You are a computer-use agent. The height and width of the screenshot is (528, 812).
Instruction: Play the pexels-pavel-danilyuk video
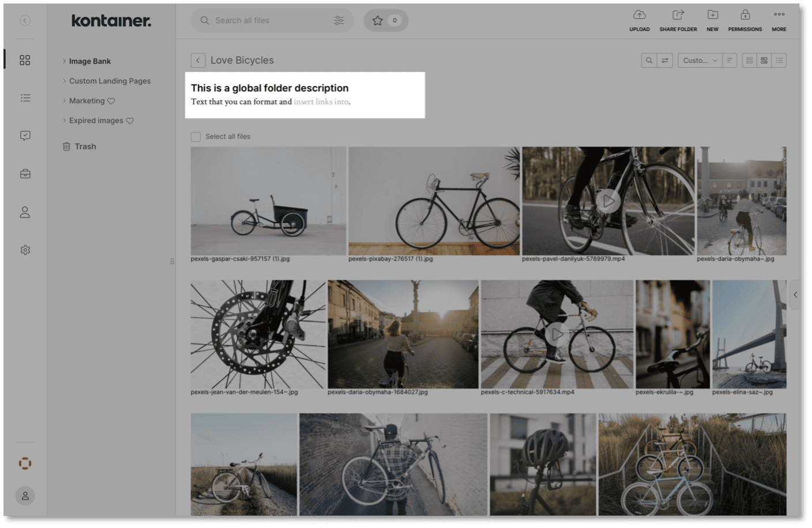[608, 201]
